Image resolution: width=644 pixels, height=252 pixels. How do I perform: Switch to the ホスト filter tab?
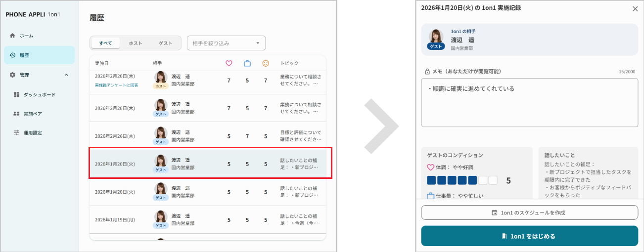point(136,43)
